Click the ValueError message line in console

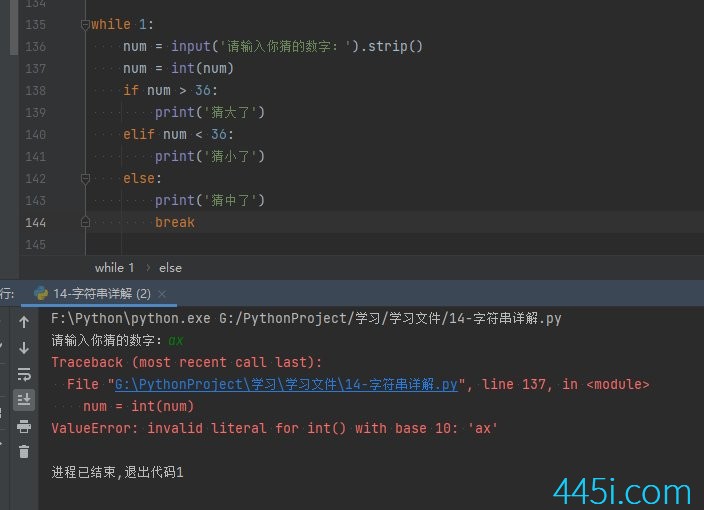(x=274, y=428)
